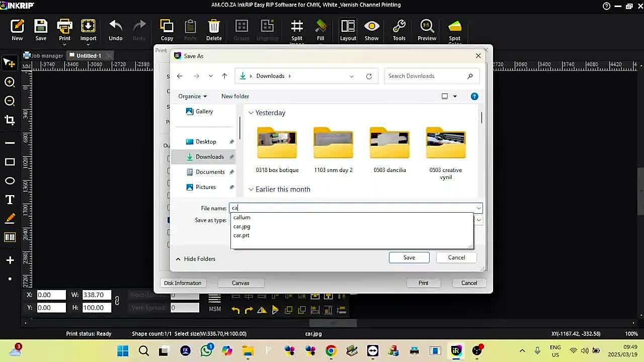Open the Organize dropdown menu

[x=192, y=96]
